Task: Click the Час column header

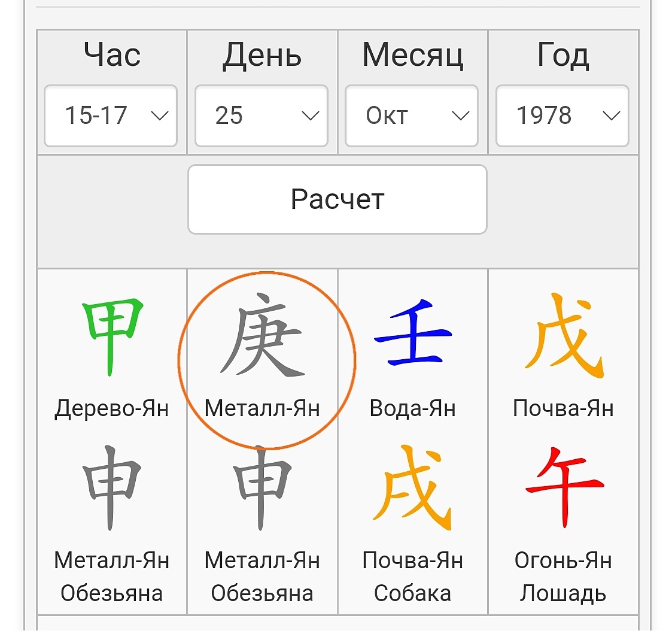Action: [x=112, y=55]
